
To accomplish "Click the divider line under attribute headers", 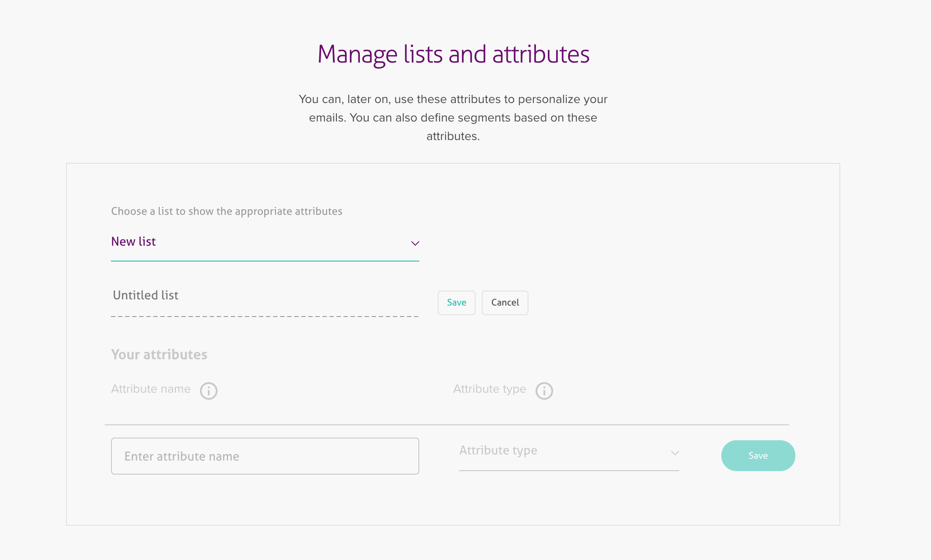I will [447, 425].
